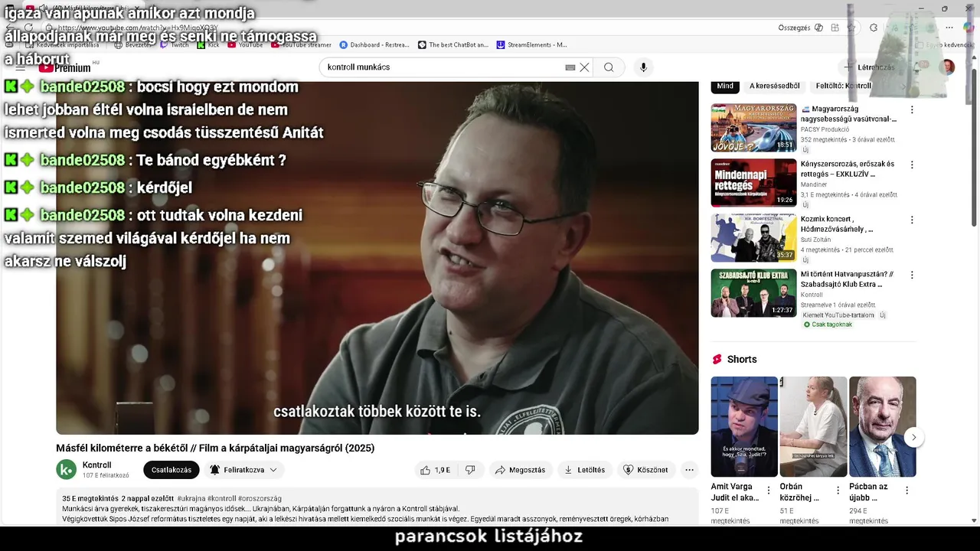Open options for 'Orbán körzőhej' short
The width and height of the screenshot is (980, 551).
(838, 491)
